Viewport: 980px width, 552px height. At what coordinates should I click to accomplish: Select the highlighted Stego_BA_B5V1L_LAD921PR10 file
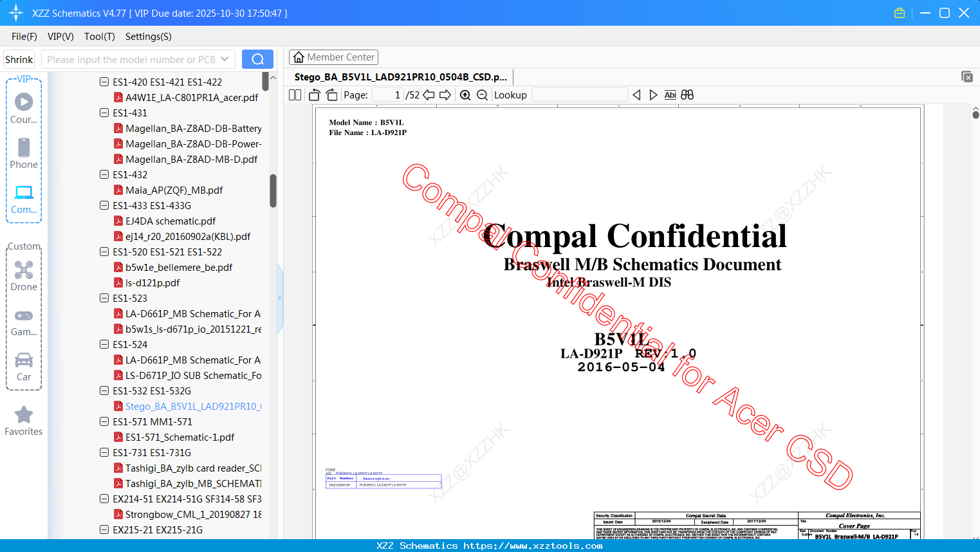coord(187,407)
